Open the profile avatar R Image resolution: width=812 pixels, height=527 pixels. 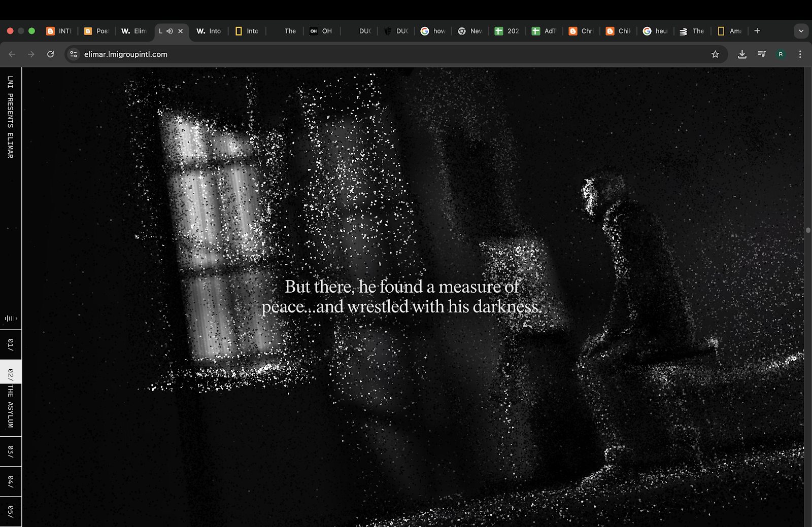781,54
